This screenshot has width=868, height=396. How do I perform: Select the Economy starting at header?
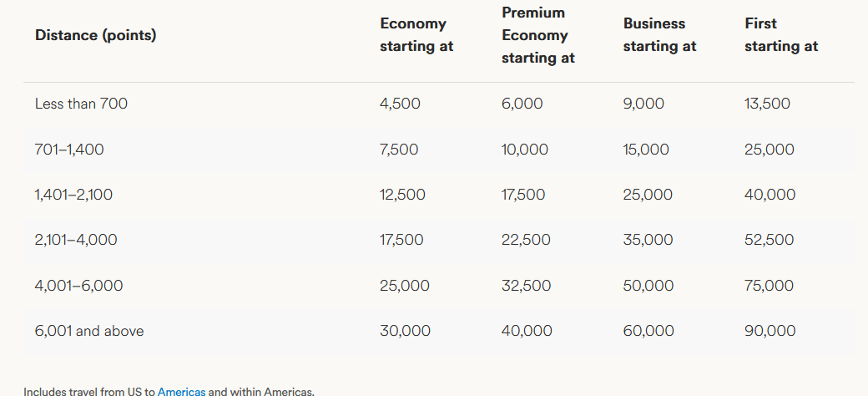pos(416,35)
